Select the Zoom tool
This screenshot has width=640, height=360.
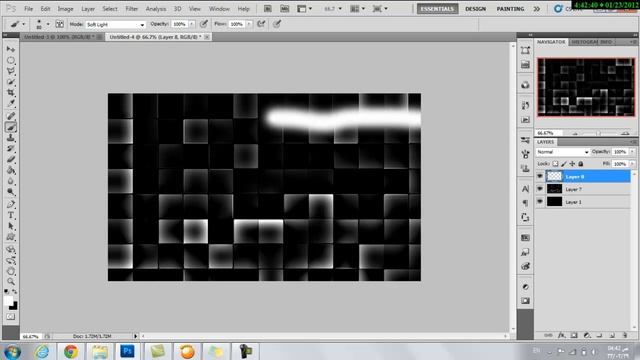(11, 282)
